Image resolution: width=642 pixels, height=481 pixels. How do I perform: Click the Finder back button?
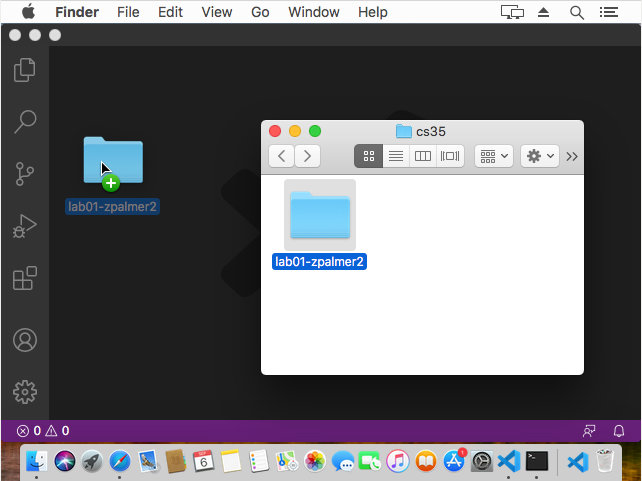coord(281,156)
